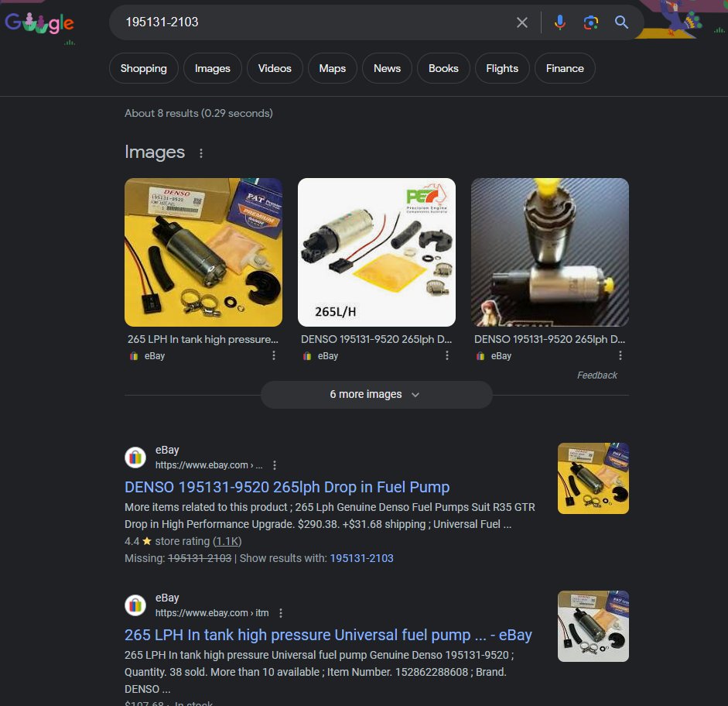The image size is (728, 706).
Task: Click the eBay site name on second result
Action: [x=167, y=598]
